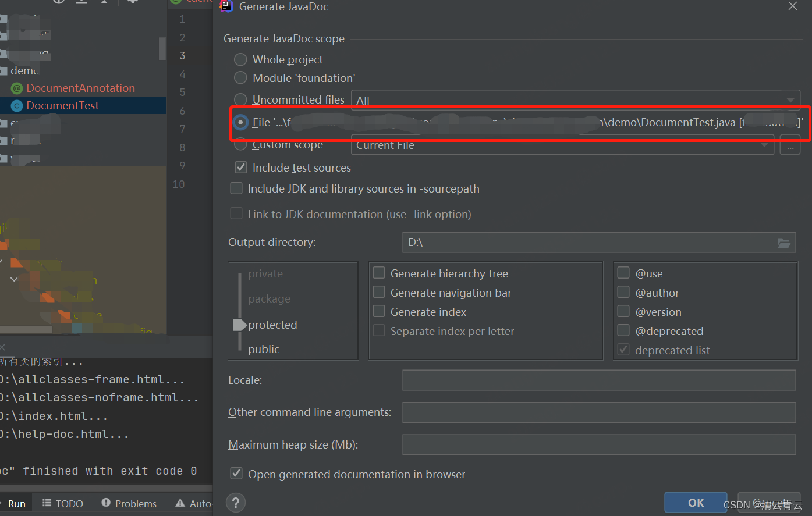
Task: Confirm with the OK button
Action: pyautogui.click(x=696, y=503)
